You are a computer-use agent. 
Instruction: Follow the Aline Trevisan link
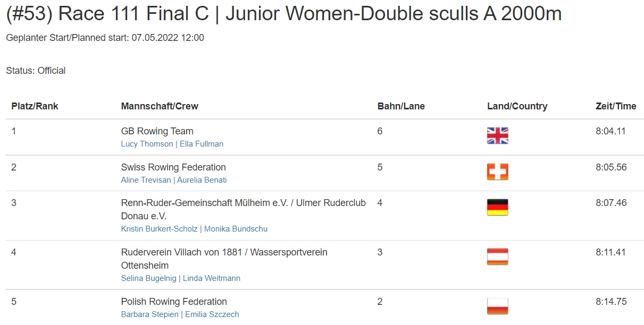[146, 180]
